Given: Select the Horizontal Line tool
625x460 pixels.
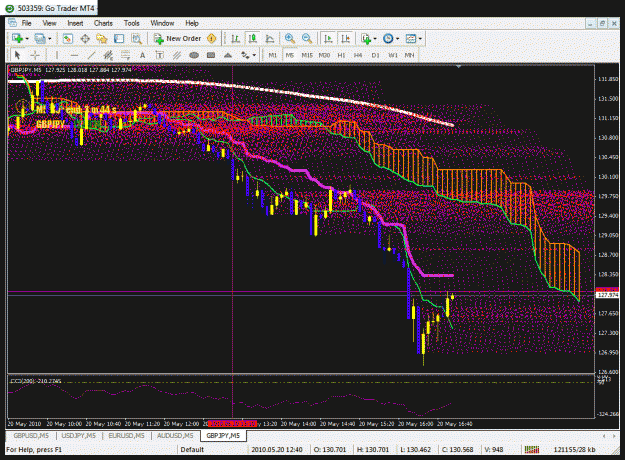Looking at the screenshot, I should (x=74, y=55).
